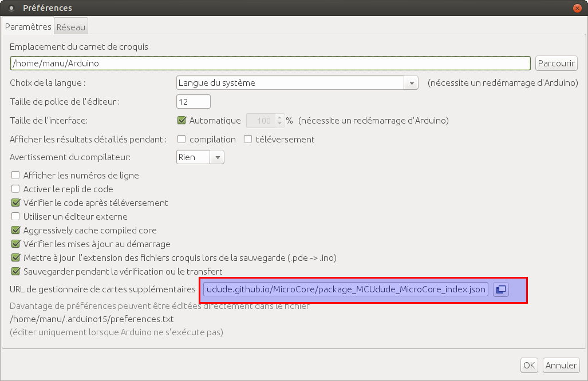The width and height of the screenshot is (588, 381).
Task: Toggle Utiliser un éditeur externe checkbox
Action: tap(15, 217)
